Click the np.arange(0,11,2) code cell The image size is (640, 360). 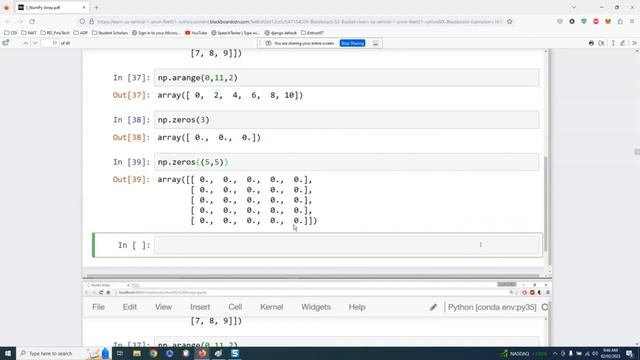click(347, 78)
